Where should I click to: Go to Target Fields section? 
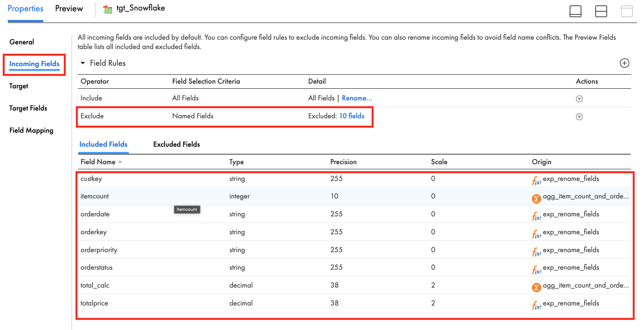[x=28, y=108]
